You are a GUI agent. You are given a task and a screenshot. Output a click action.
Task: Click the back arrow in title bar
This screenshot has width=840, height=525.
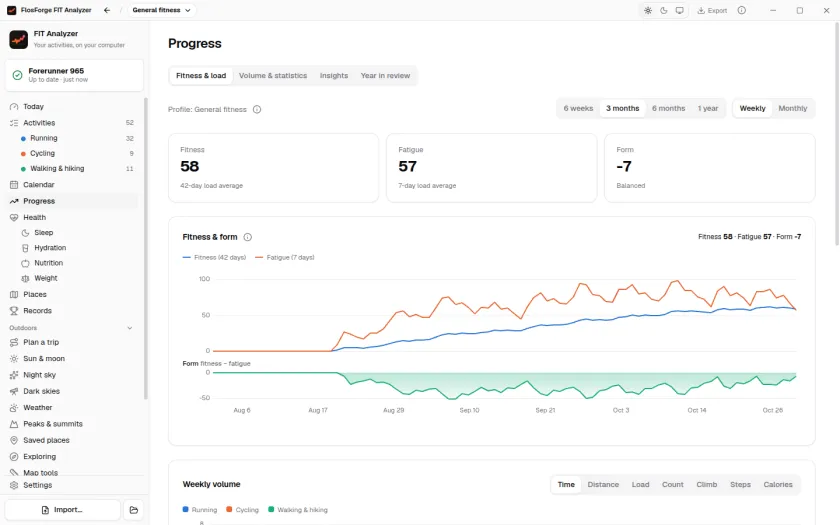click(107, 10)
